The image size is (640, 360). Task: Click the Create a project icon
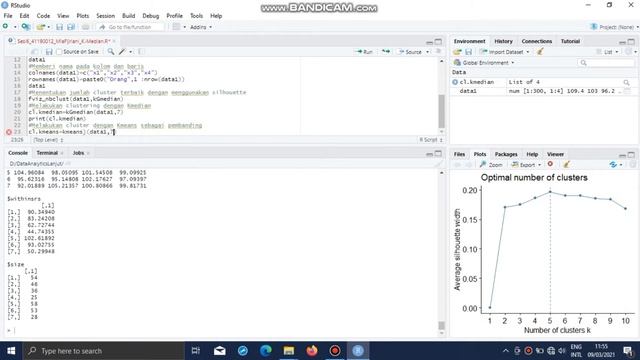[x=26, y=27]
